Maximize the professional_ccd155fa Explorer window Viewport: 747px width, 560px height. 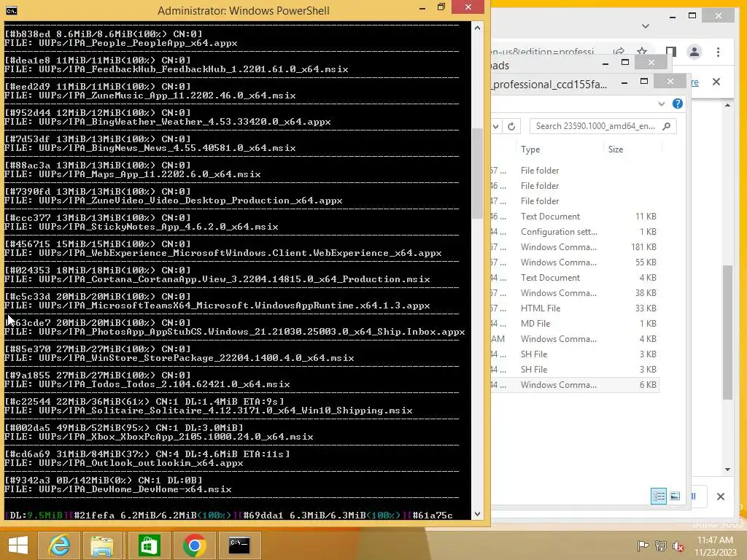click(x=644, y=82)
